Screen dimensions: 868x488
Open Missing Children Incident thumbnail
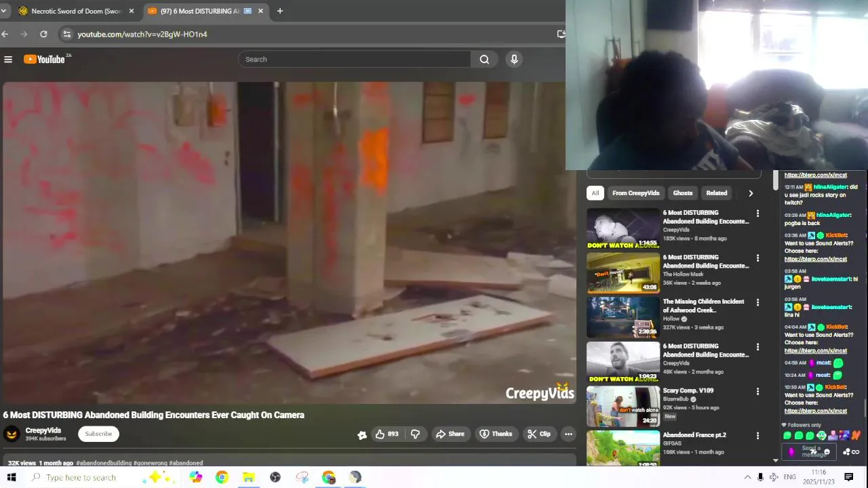pos(623,317)
